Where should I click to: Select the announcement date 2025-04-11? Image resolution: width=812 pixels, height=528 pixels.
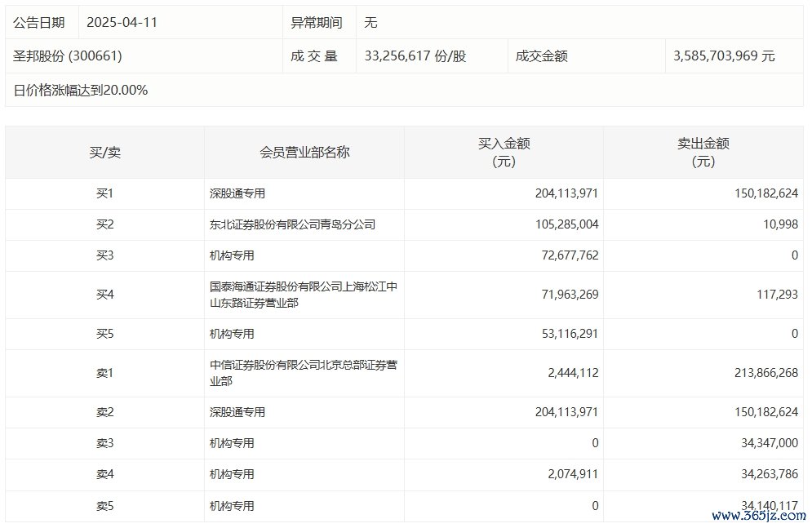[122, 22]
